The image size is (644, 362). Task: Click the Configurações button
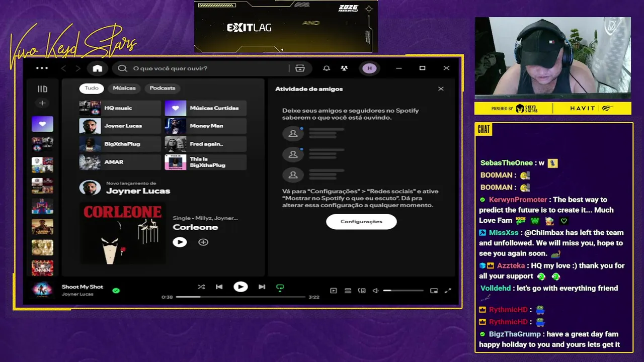coord(361,222)
